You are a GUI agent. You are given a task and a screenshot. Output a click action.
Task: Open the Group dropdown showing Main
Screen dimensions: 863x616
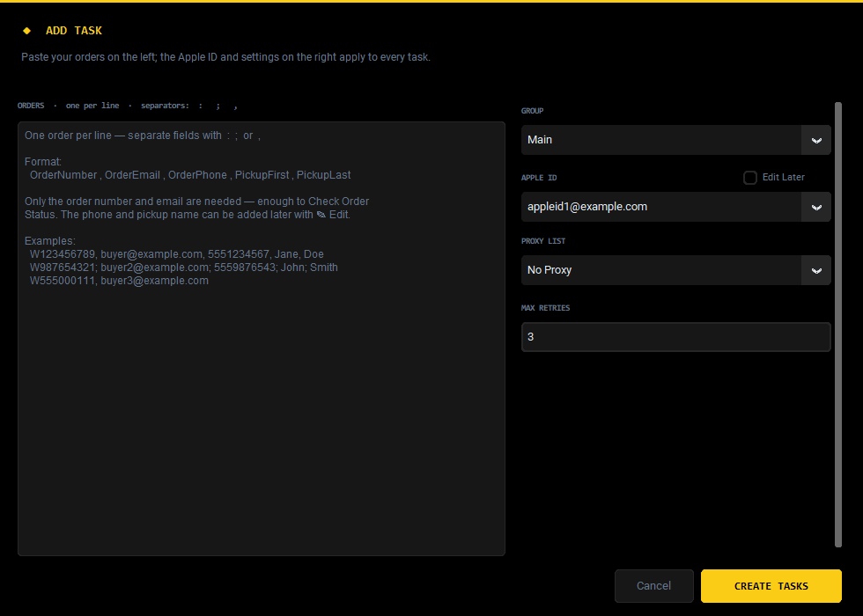point(676,140)
